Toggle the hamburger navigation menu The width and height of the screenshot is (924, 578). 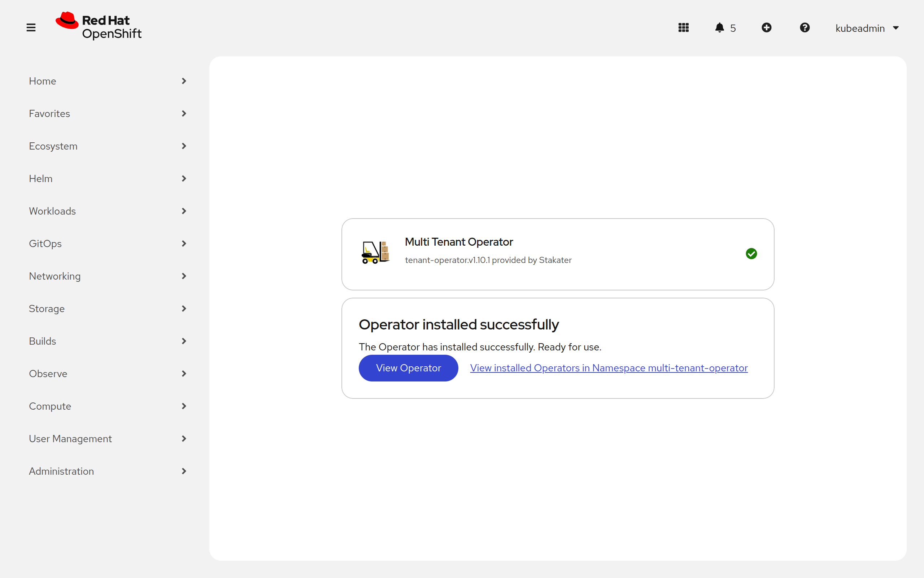tap(31, 27)
